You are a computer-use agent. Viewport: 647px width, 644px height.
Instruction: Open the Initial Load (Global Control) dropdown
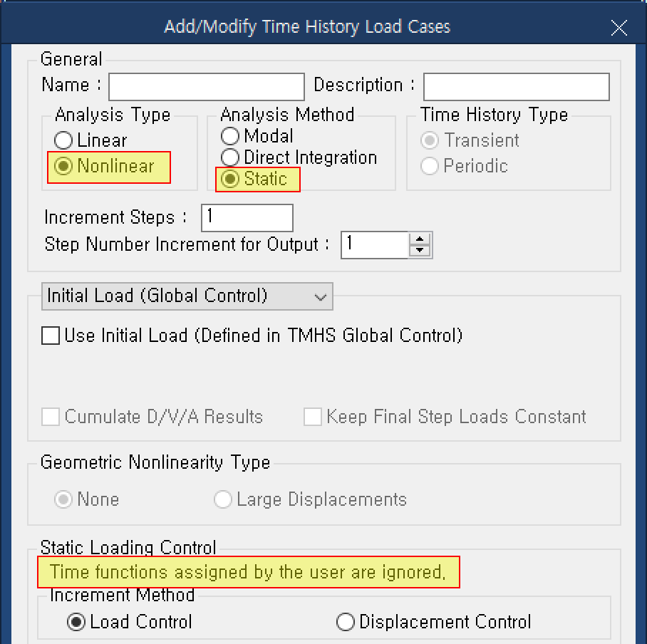[x=321, y=296]
